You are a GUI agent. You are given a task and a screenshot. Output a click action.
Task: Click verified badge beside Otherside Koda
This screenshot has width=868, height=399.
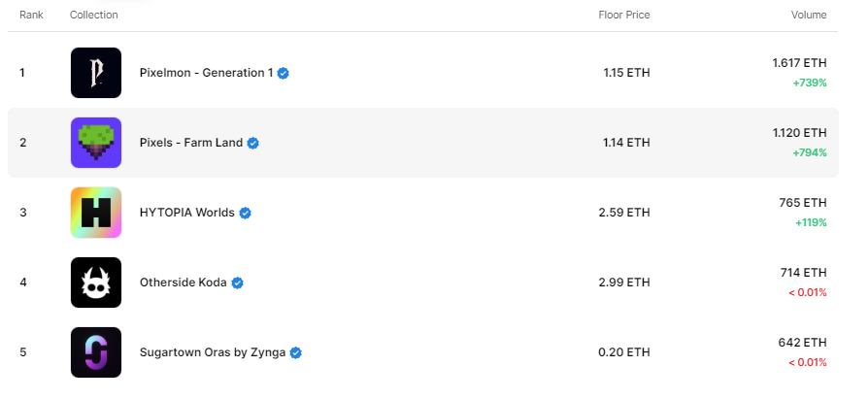coord(238,283)
